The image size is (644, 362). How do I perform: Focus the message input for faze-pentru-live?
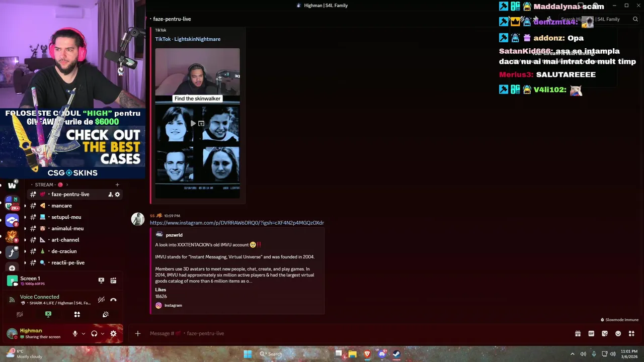coord(352,333)
